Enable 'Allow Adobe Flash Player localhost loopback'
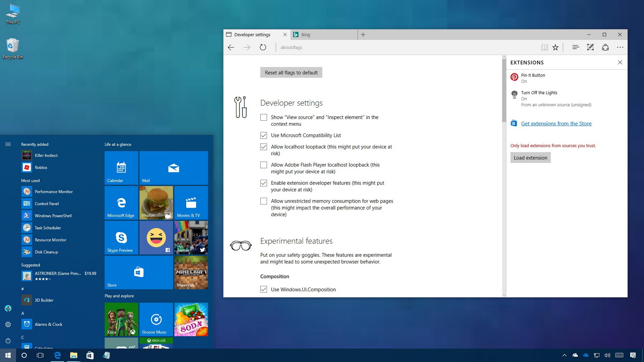The image size is (644, 362). coord(263,165)
